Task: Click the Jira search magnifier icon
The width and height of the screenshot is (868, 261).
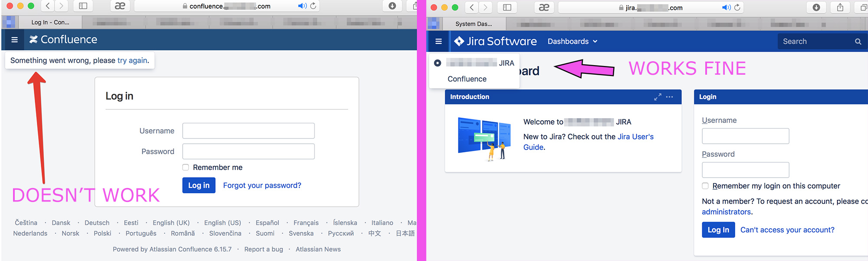Action: 858,42
